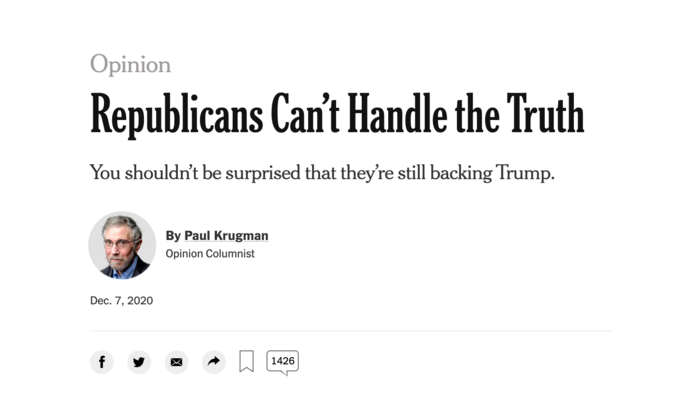Share the article on Facebook
This screenshot has width=700, height=400.
(x=101, y=362)
